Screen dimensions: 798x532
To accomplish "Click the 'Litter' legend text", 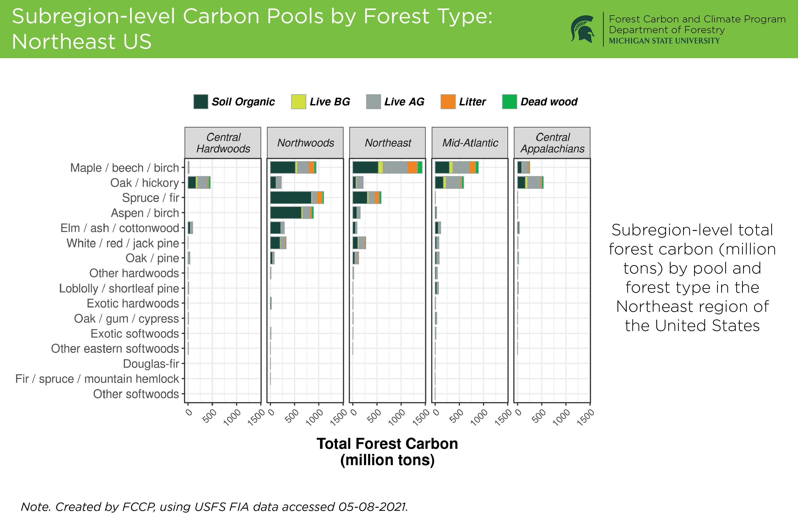I will [472, 102].
